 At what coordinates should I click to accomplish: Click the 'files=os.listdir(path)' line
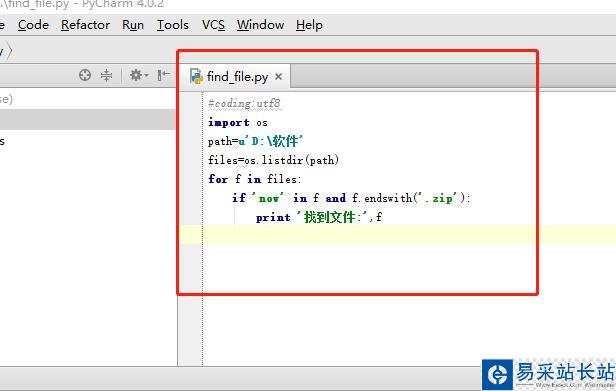click(x=273, y=160)
